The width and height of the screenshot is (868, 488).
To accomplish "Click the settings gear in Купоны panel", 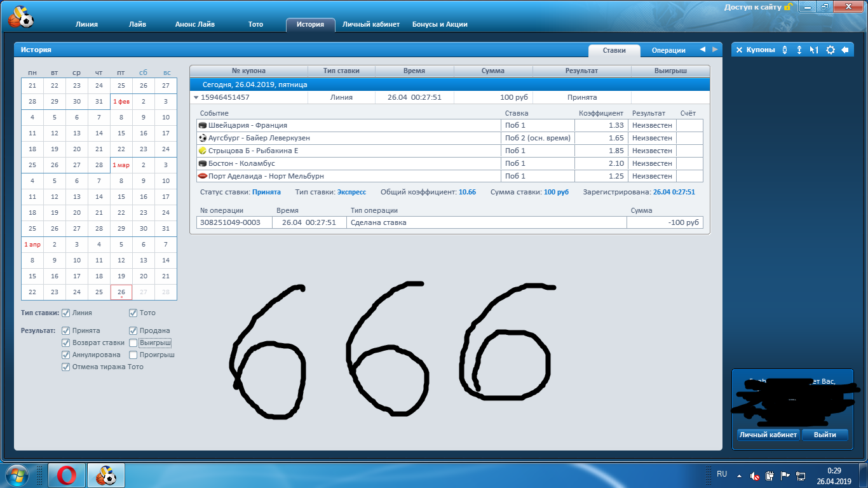I will point(830,50).
